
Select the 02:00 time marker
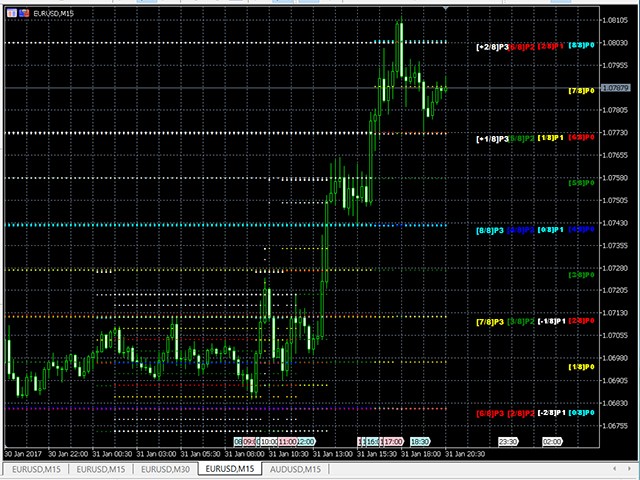pyautogui.click(x=552, y=442)
